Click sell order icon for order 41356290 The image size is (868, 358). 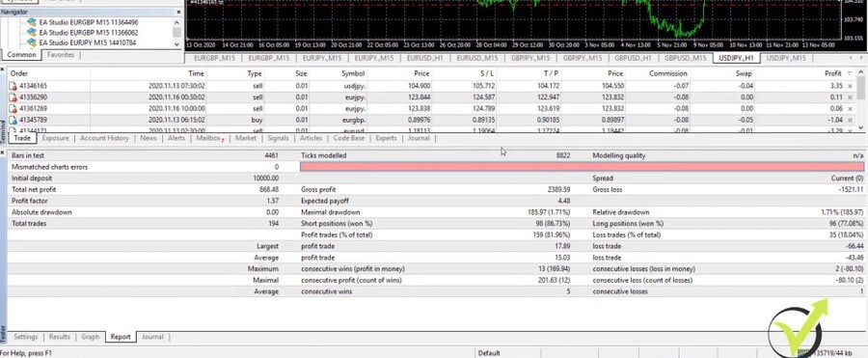(x=14, y=97)
